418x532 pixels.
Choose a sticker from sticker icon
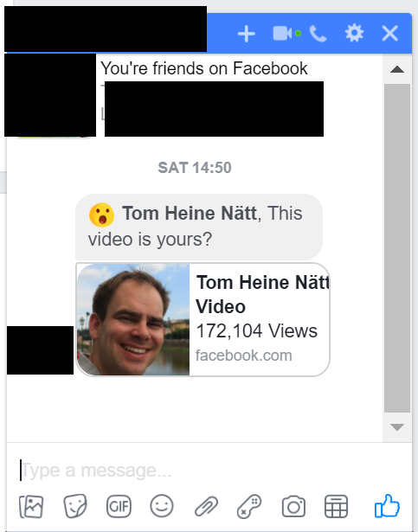(75, 506)
